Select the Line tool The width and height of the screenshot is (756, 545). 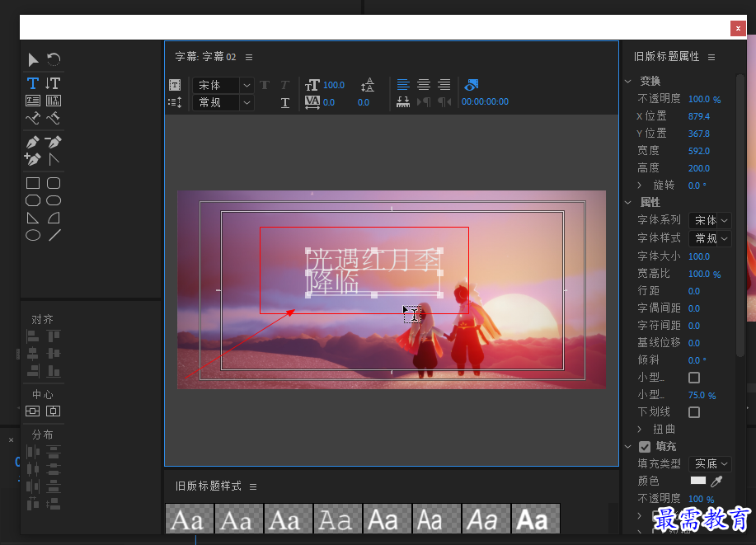[x=54, y=235]
